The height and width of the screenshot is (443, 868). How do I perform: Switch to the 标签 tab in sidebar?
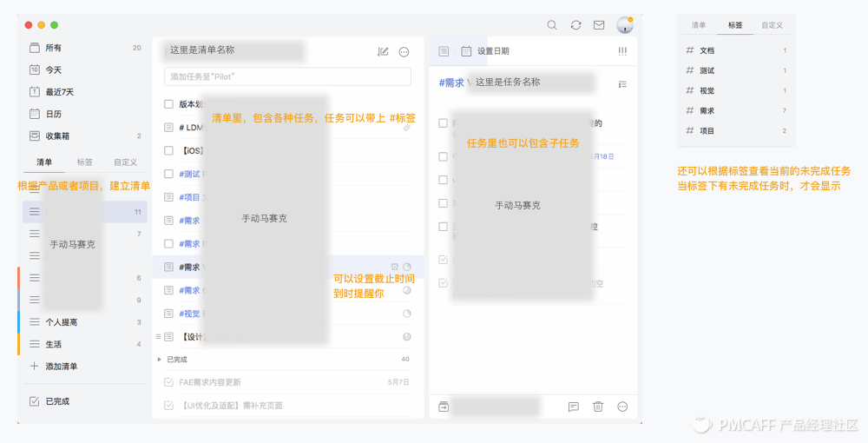click(85, 162)
